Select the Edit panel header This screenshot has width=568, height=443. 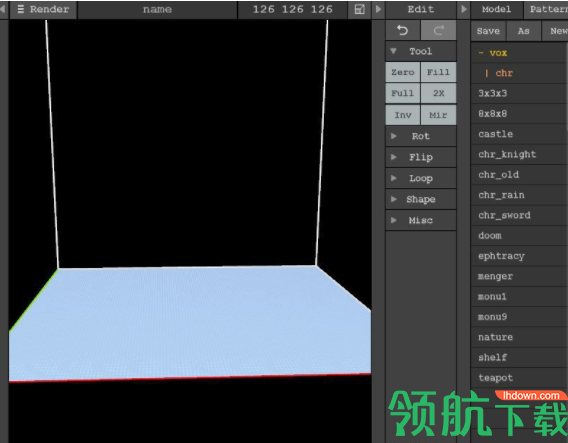pos(421,9)
